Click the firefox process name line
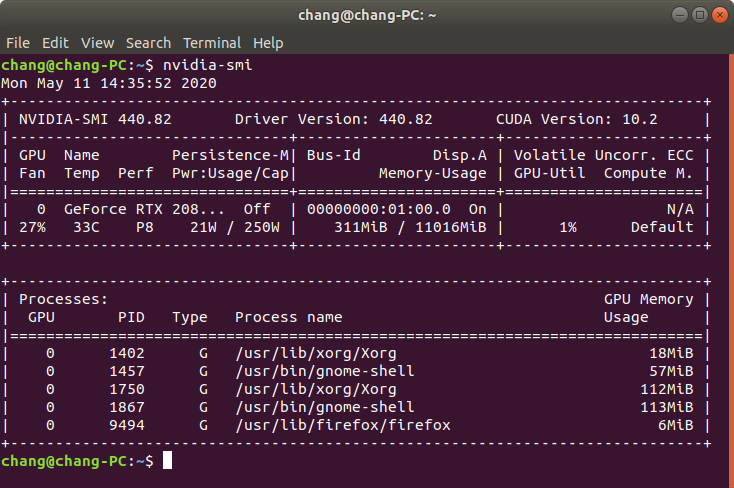 click(x=343, y=425)
